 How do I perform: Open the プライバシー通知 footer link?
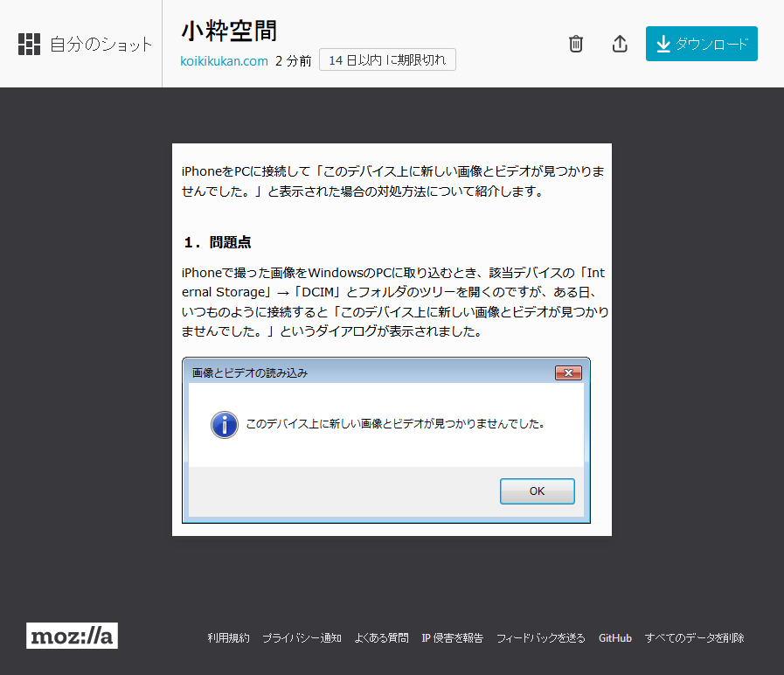(302, 637)
